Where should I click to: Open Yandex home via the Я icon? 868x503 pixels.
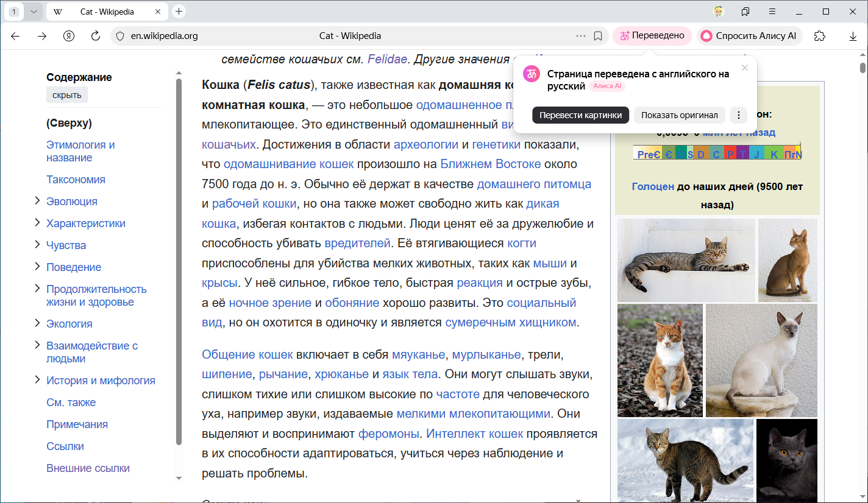coord(69,36)
